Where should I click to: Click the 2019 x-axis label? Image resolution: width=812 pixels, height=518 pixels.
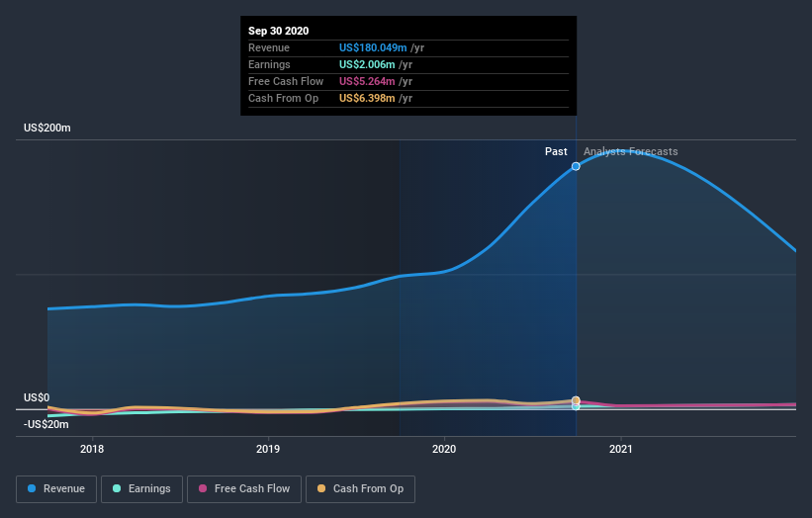coord(268,449)
